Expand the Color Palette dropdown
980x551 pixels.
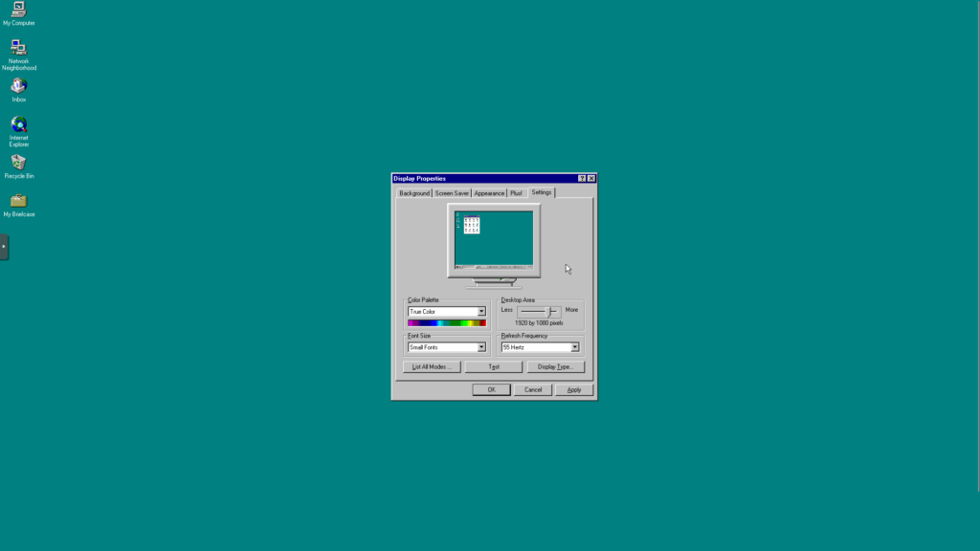coord(481,312)
